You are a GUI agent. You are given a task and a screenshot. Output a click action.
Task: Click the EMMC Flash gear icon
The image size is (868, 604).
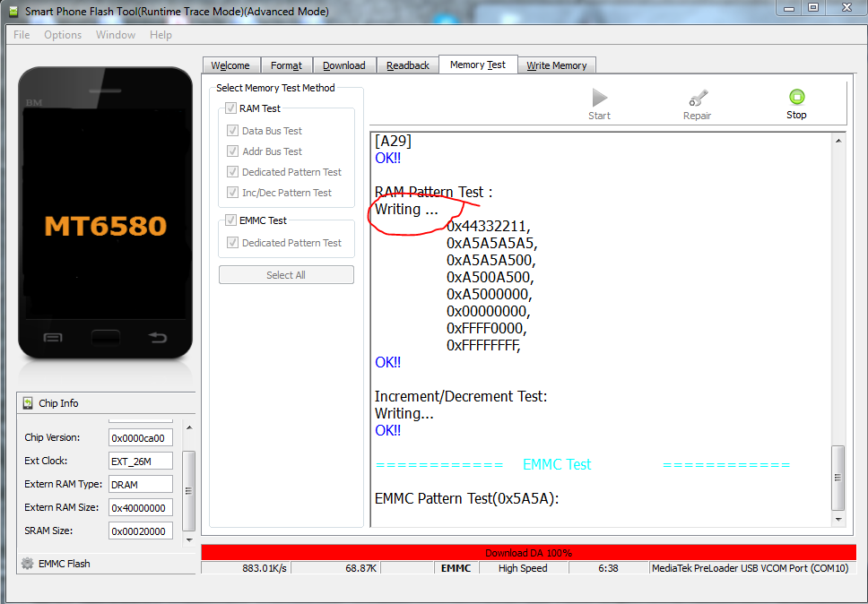(x=27, y=564)
